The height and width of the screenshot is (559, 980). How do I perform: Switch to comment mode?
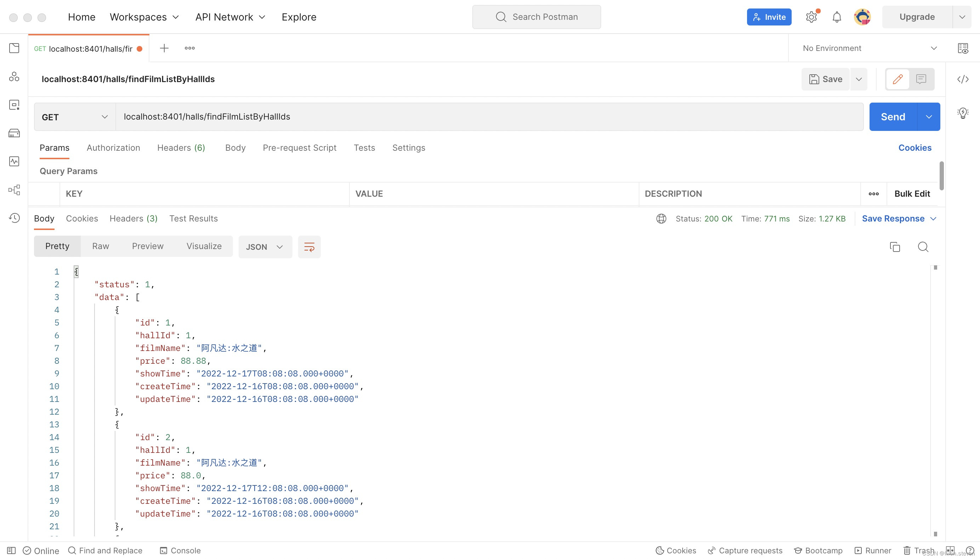(921, 79)
